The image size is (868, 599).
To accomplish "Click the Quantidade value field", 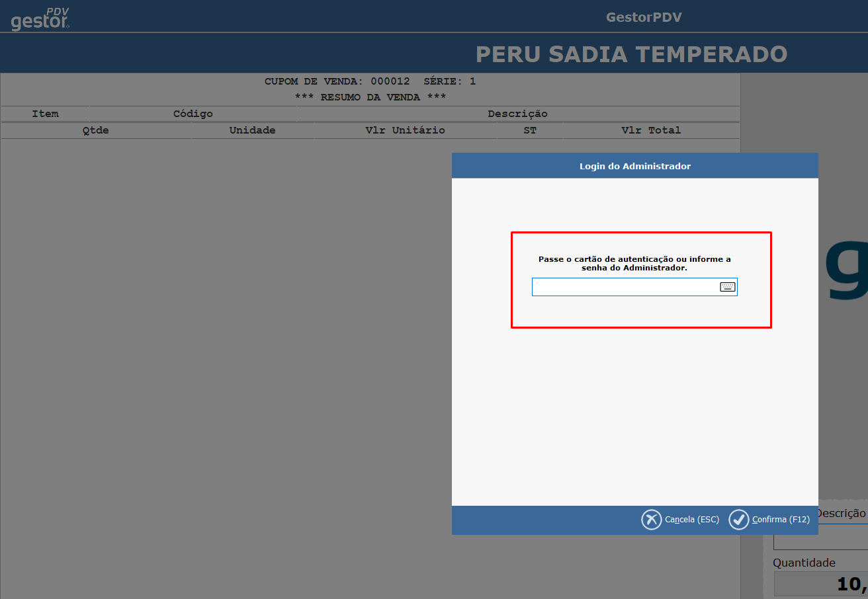I will click(x=820, y=584).
